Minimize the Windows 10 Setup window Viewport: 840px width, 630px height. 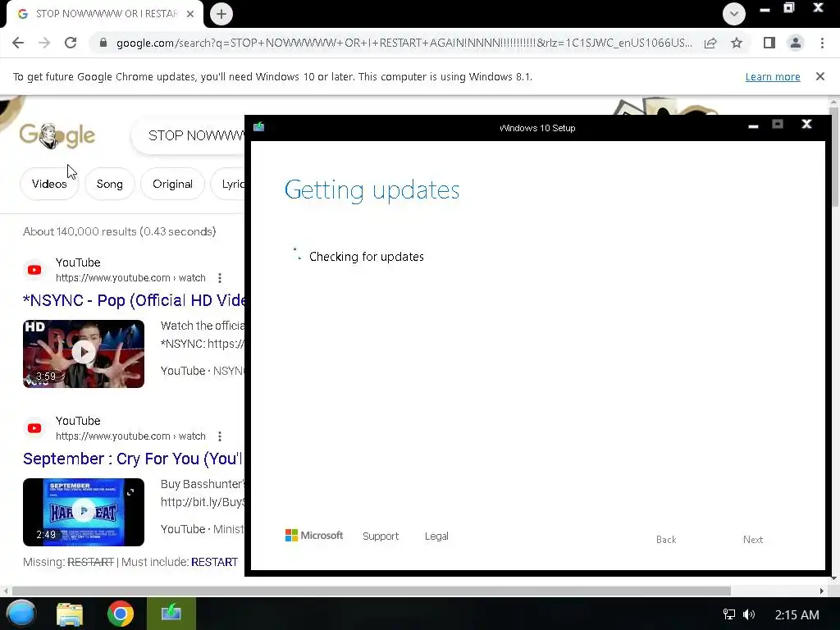point(753,126)
